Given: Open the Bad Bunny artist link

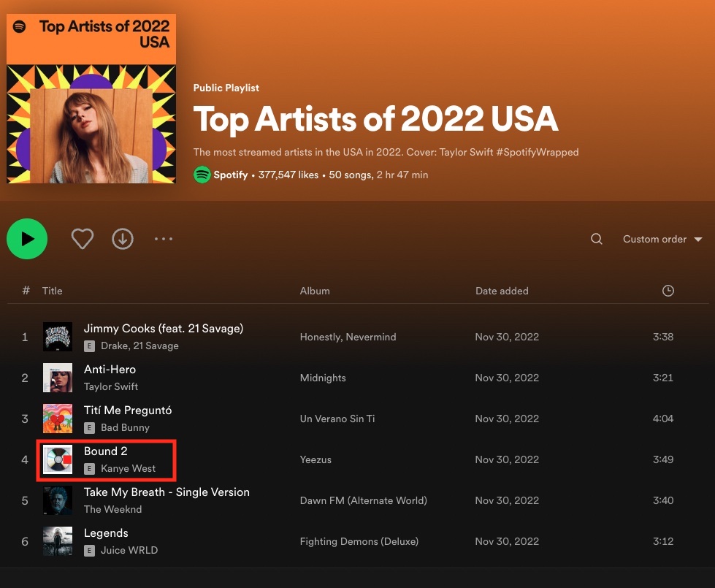Looking at the screenshot, I should coord(125,427).
